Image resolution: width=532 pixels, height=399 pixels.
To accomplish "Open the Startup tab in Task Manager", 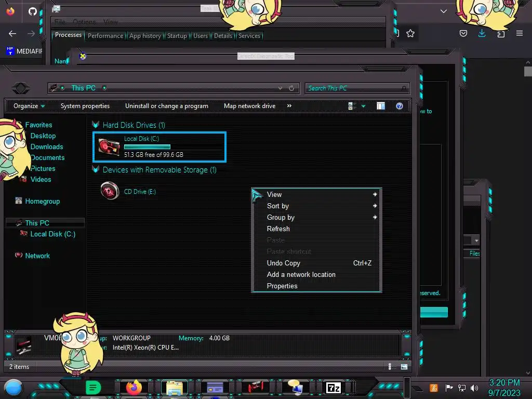I will [x=177, y=36].
